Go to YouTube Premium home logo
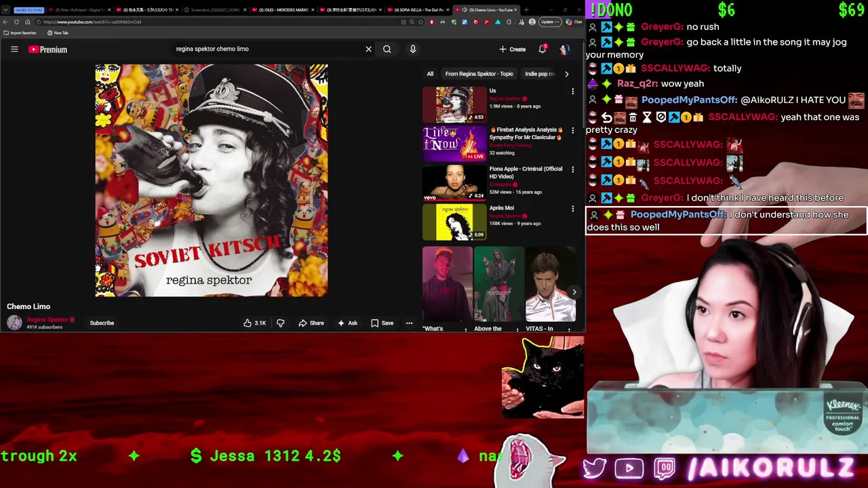Viewport: 868px width, 488px height. 47,49
